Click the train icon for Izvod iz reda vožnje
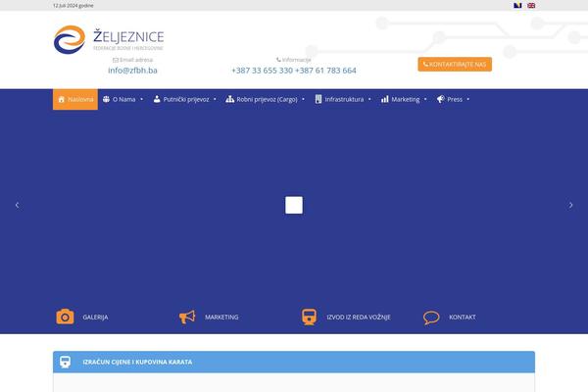The height and width of the screenshot is (392, 588). pyautogui.click(x=309, y=317)
